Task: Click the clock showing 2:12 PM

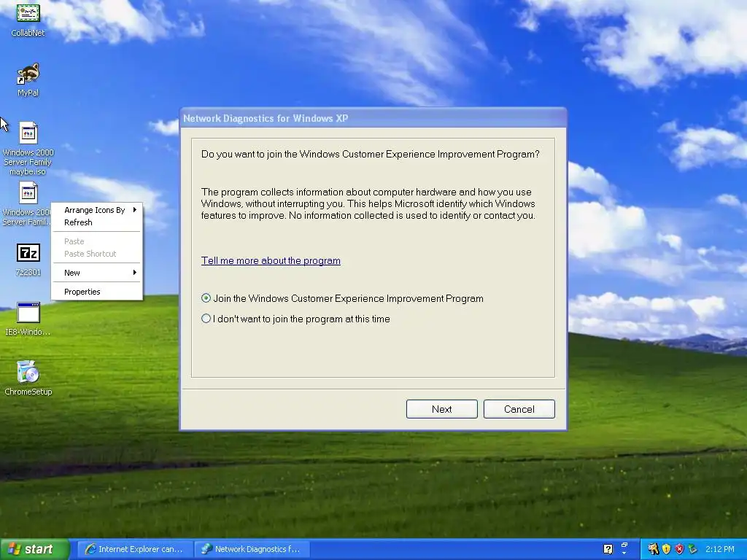Action: coord(720,549)
